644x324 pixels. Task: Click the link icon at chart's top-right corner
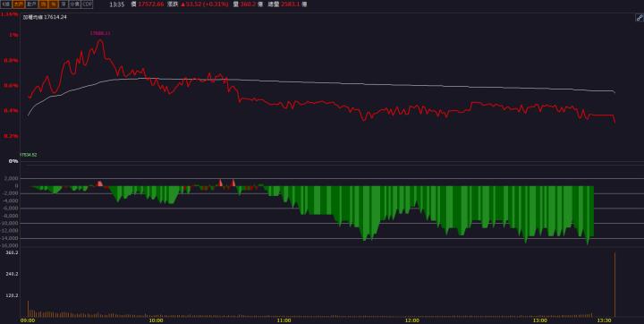[x=640, y=18]
